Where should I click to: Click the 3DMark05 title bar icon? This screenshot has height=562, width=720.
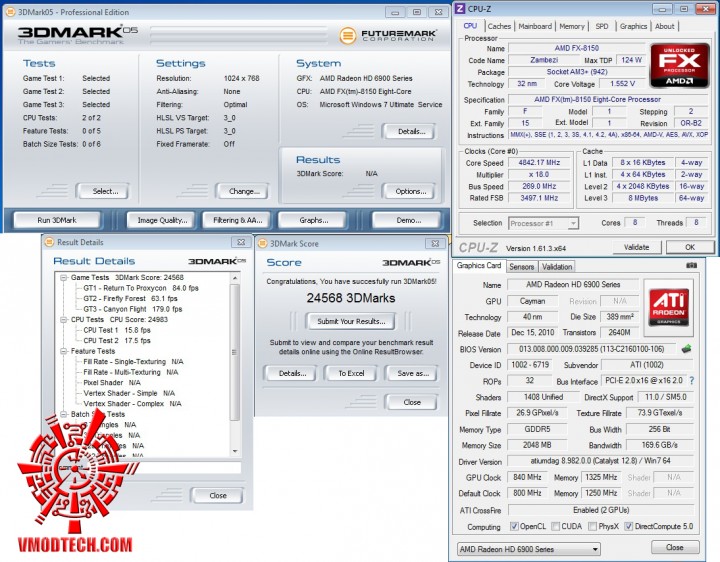[10, 12]
